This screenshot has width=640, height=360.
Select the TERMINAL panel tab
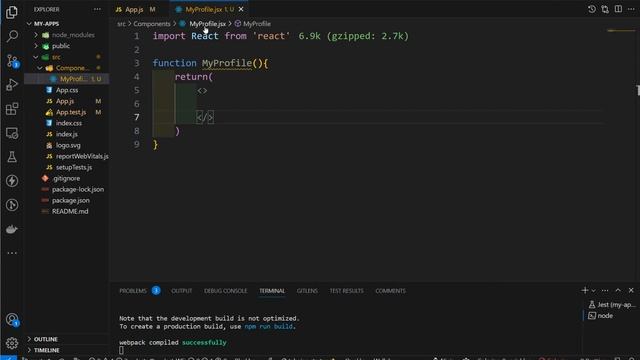pos(272,291)
